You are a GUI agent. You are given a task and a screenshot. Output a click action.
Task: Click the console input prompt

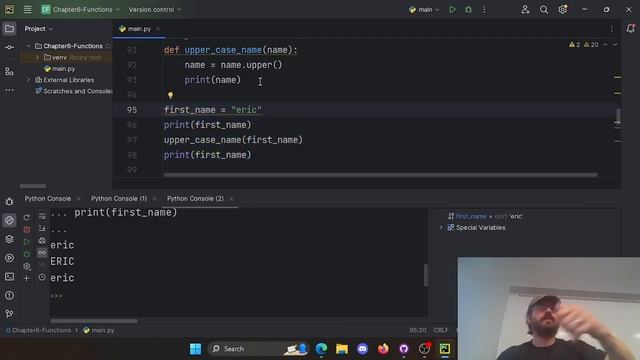click(x=56, y=296)
